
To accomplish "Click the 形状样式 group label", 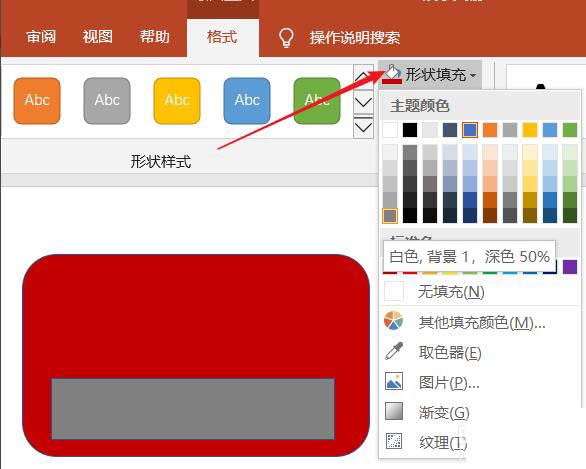I will [x=161, y=162].
